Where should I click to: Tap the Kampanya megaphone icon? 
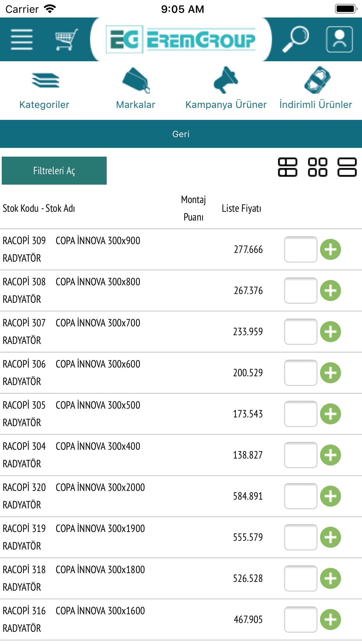[226, 80]
